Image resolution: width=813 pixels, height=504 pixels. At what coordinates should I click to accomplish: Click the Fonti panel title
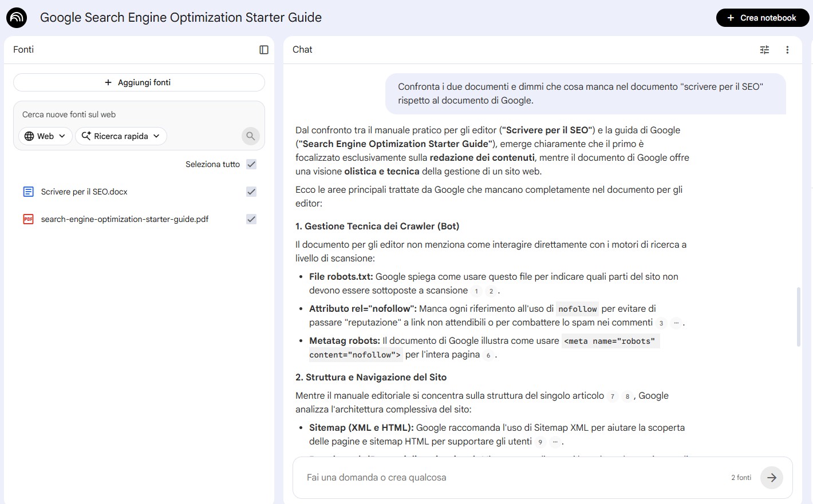point(23,50)
